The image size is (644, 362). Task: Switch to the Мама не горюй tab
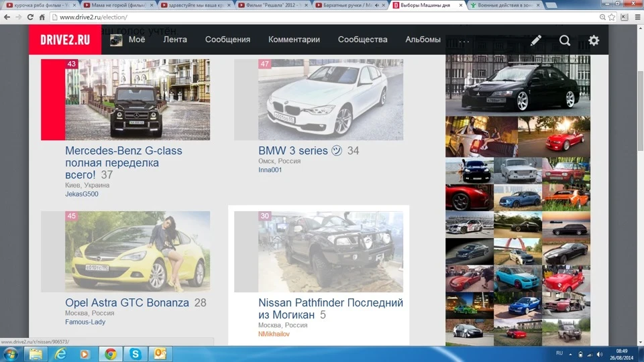pyautogui.click(x=117, y=5)
